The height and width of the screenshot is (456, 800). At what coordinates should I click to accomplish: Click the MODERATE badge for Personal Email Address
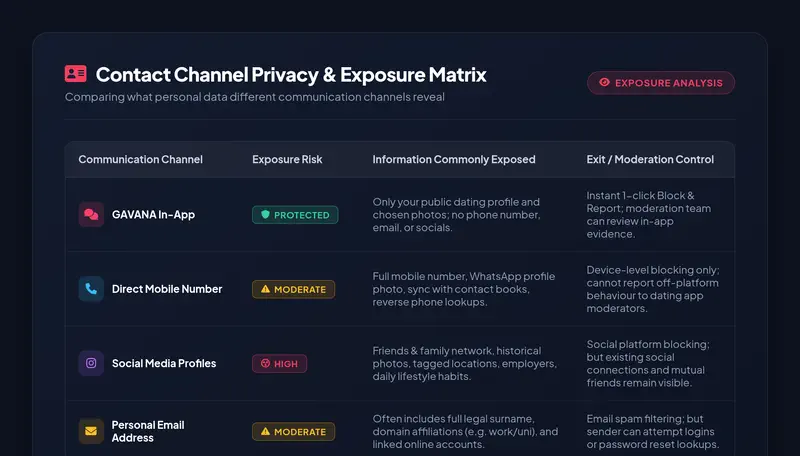(x=293, y=432)
